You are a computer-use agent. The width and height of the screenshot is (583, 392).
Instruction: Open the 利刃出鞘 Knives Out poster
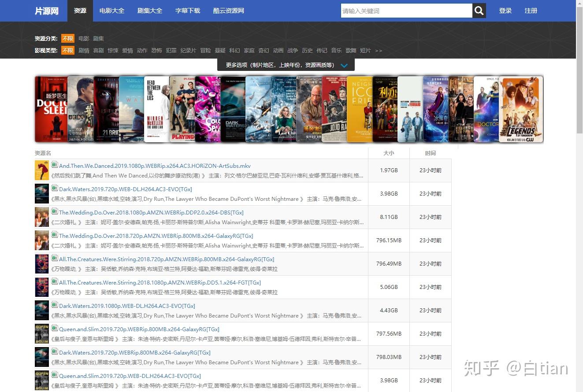tap(385, 109)
